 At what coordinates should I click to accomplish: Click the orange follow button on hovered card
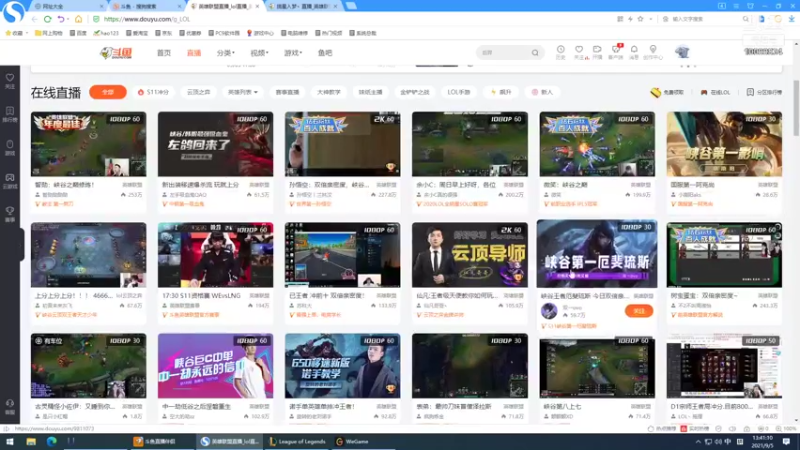pyautogui.click(x=639, y=311)
